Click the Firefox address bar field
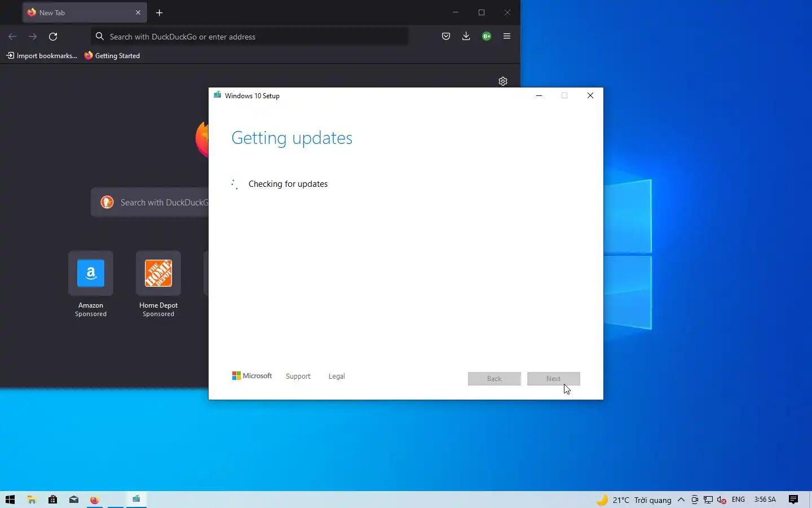Image resolution: width=812 pixels, height=508 pixels. 249,37
